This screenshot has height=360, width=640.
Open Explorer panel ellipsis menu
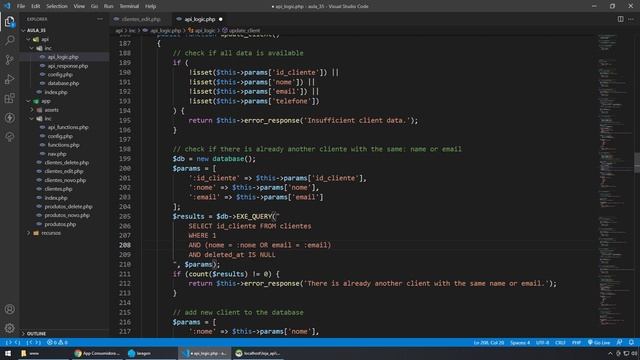100,19
